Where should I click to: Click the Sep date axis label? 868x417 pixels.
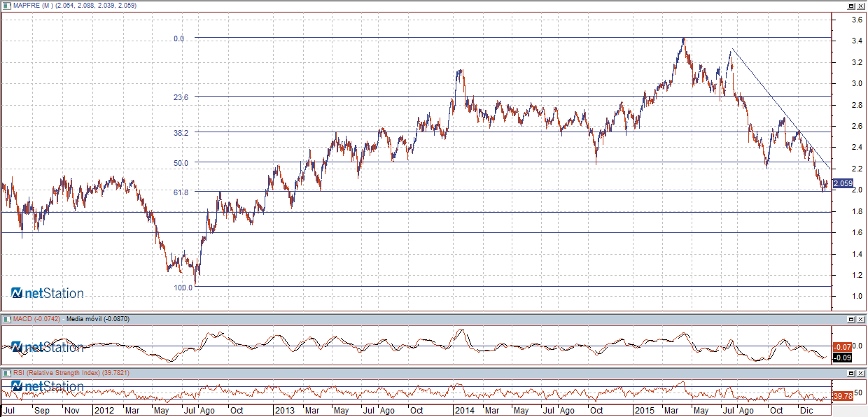pos(41,411)
